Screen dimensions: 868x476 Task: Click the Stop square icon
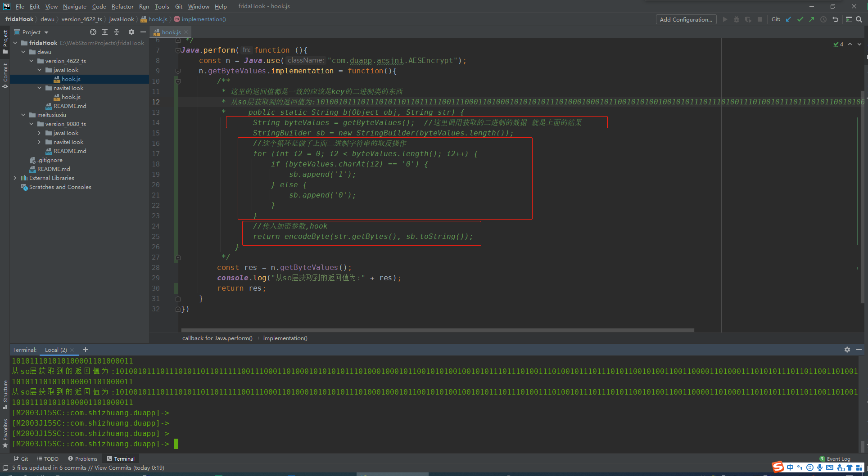(760, 19)
